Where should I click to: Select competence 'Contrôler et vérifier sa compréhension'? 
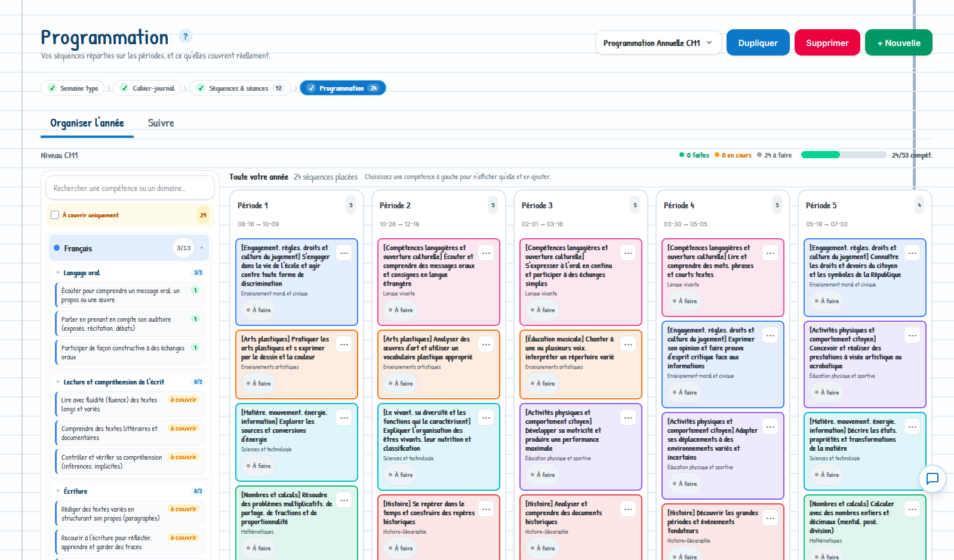[x=130, y=462]
